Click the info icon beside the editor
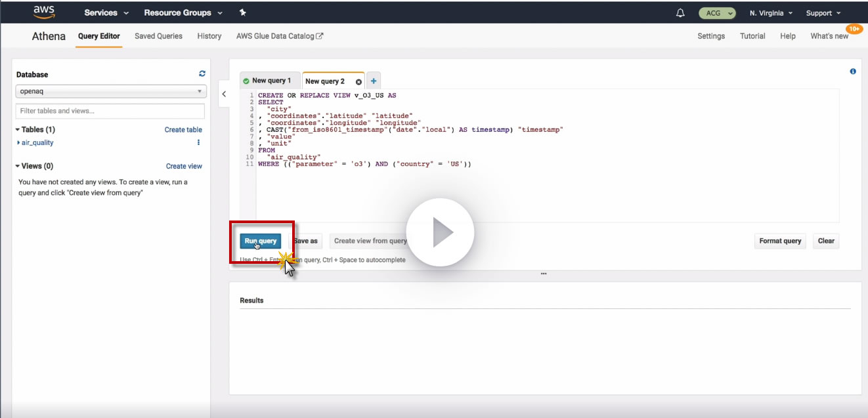 coord(853,72)
